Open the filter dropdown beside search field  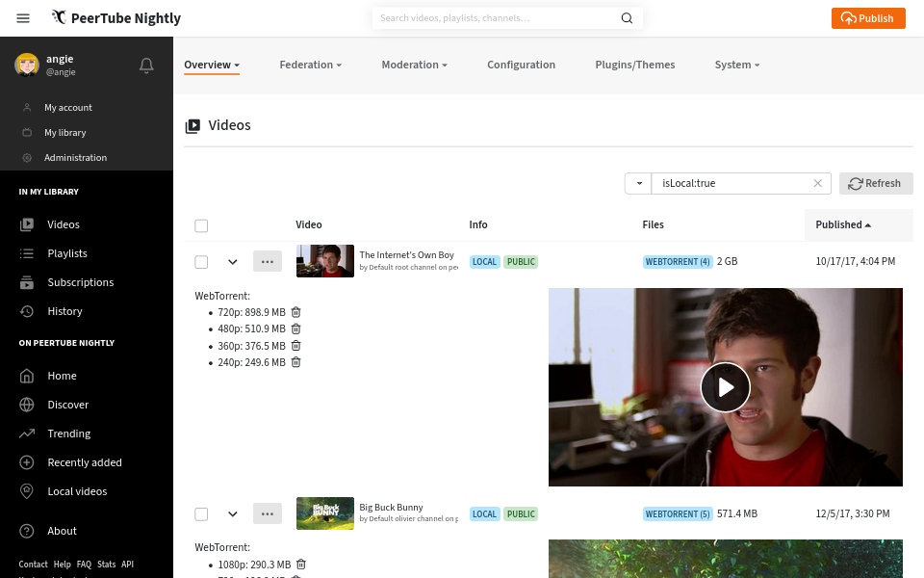tap(639, 183)
